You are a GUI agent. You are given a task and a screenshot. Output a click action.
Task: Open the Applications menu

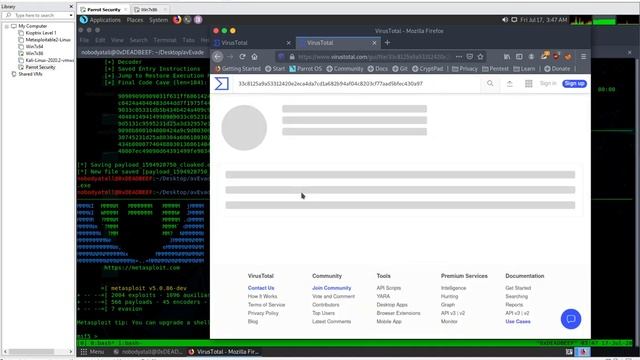105,20
